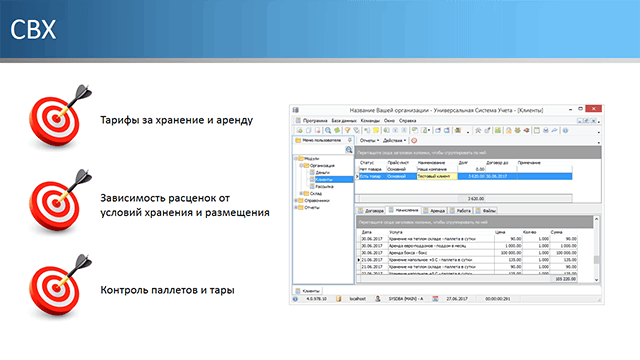This screenshot has height=360, width=640.
Task: Expand the Склад tree folder
Action: coord(301,193)
